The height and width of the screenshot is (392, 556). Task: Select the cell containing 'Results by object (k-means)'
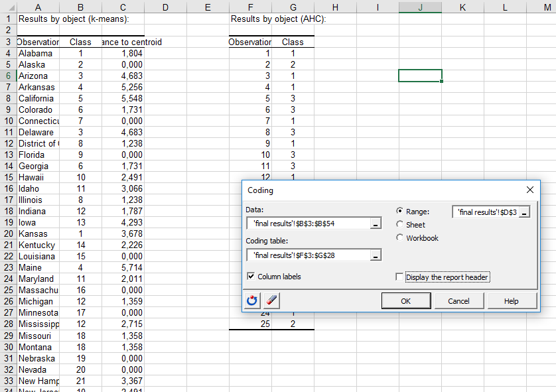click(38, 19)
